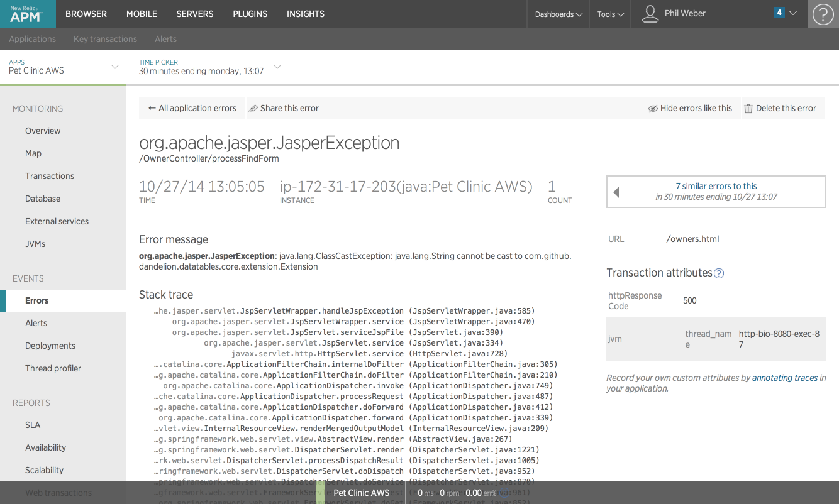Expand the Dashboards dropdown
The image size is (839, 504).
click(558, 14)
